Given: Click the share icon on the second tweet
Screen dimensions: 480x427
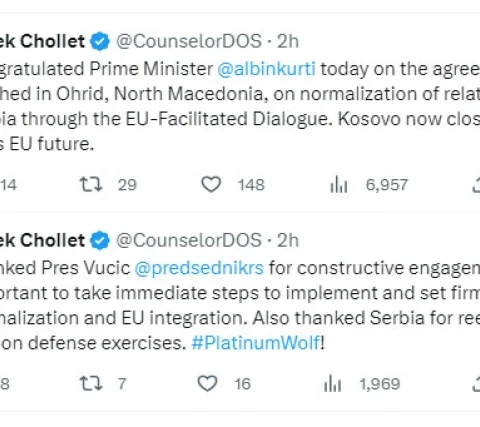Looking at the screenshot, I should 477,384.
